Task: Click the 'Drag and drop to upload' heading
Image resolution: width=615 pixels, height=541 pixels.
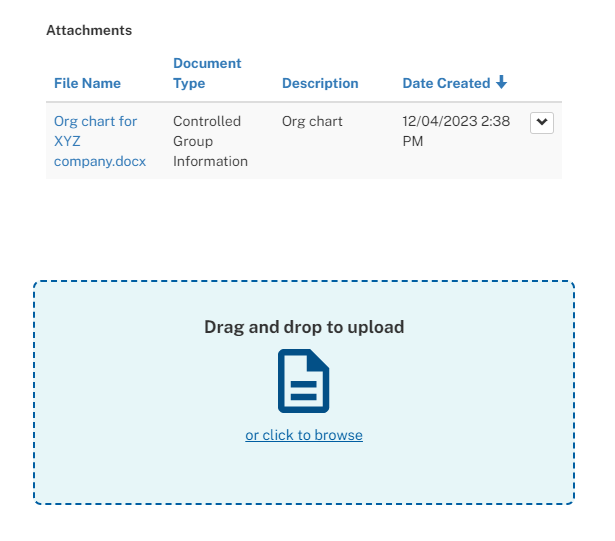Action: pyautogui.click(x=304, y=327)
